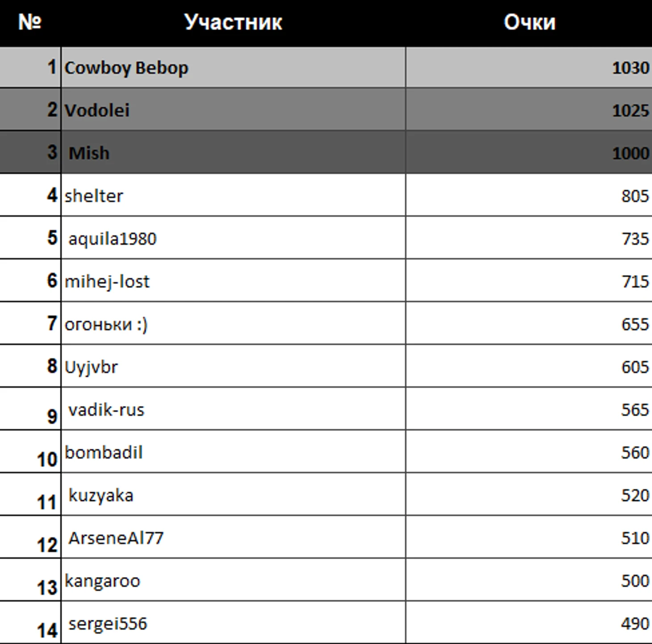This screenshot has width=652, height=644.
Task: Select the огоньки :) participant cell
Action: click(x=233, y=324)
